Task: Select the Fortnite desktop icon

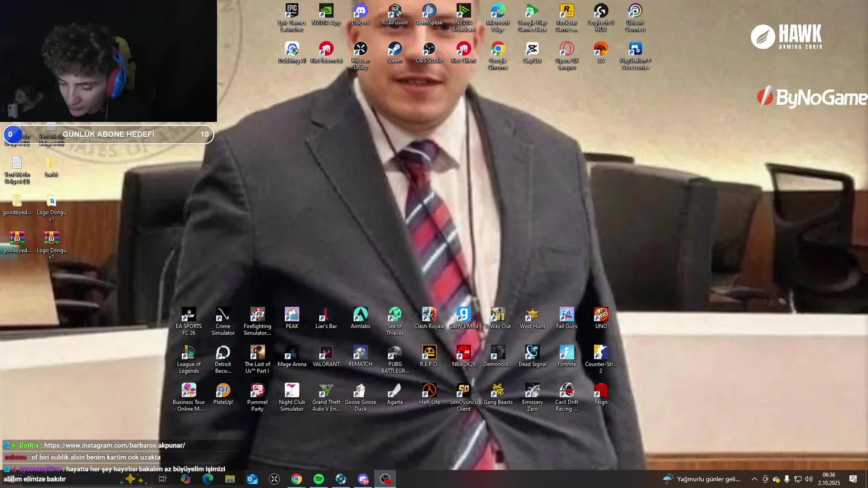Action: pyautogui.click(x=567, y=357)
